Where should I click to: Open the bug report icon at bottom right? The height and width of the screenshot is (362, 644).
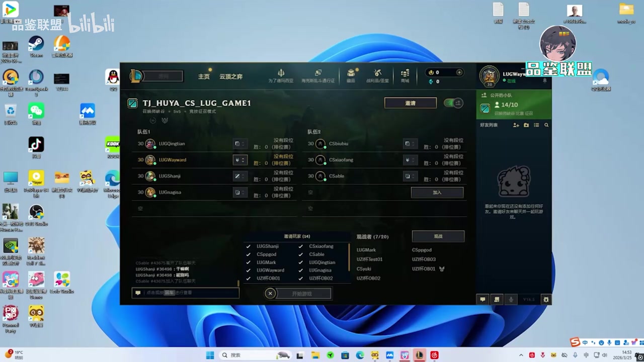point(546,300)
